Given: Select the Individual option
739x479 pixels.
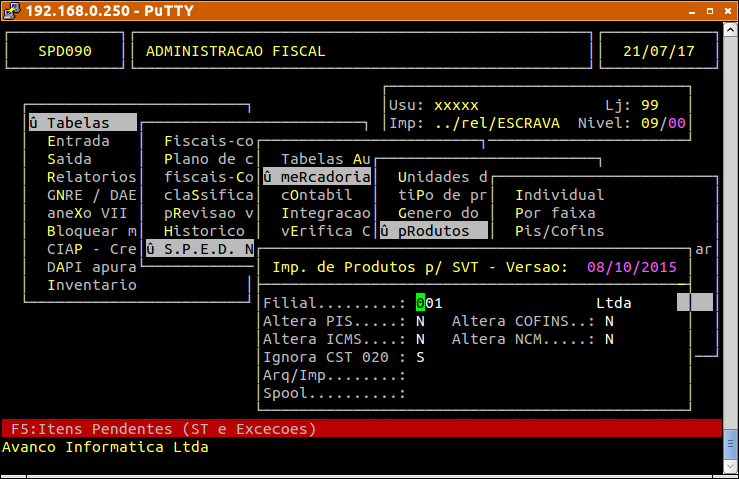Looking at the screenshot, I should point(559,195).
